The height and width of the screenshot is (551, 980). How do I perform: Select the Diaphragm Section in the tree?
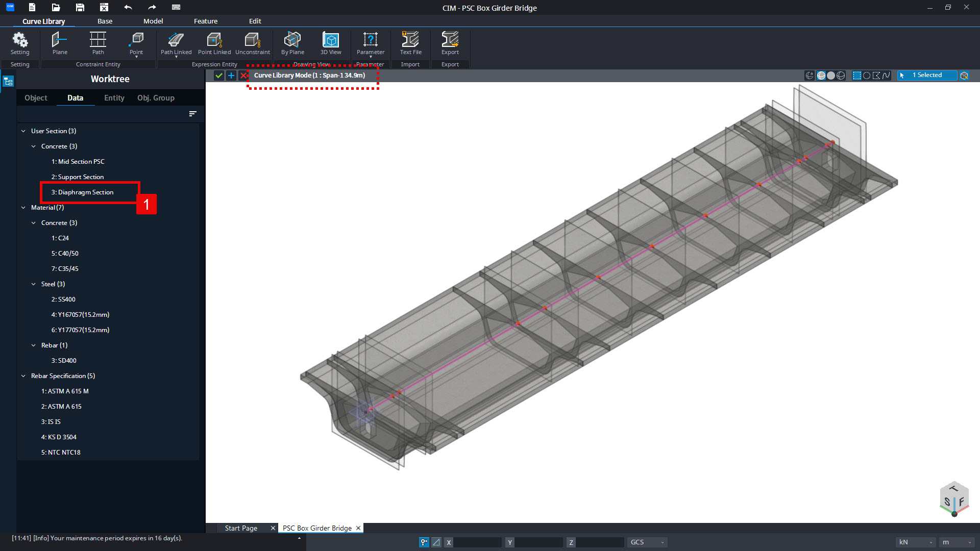(x=82, y=192)
